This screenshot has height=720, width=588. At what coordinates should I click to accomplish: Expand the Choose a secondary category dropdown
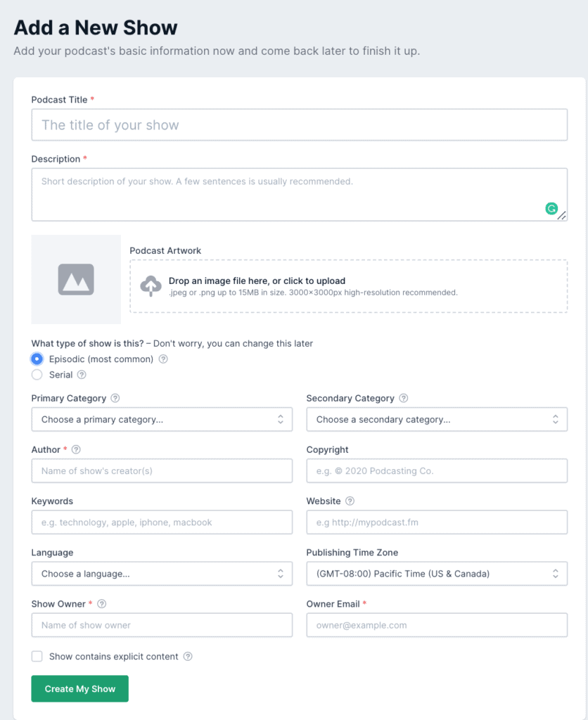point(437,420)
